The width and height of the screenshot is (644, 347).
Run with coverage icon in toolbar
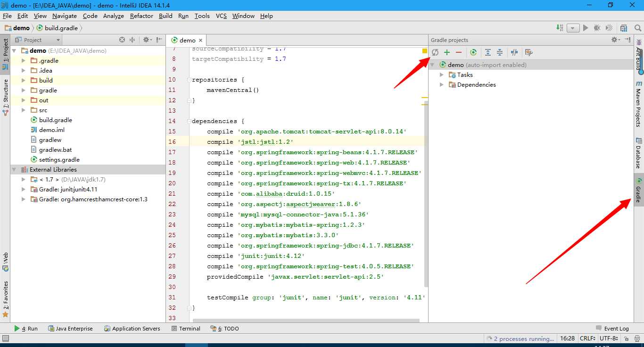609,28
